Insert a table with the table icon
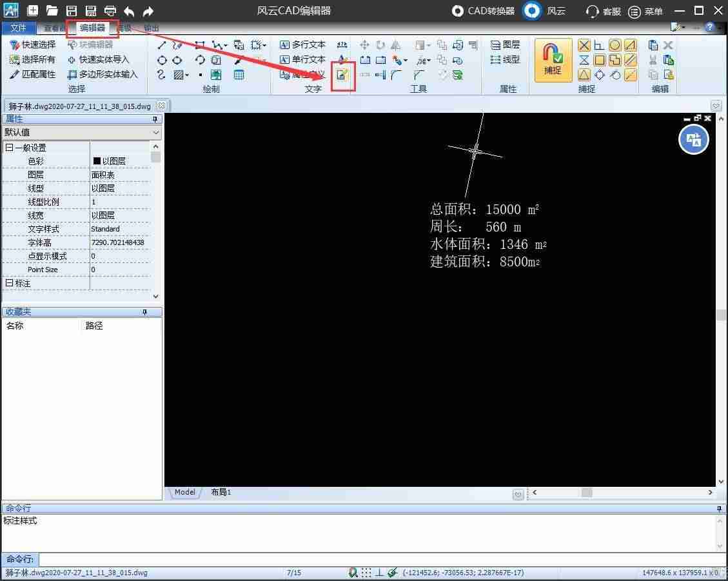 (239, 75)
